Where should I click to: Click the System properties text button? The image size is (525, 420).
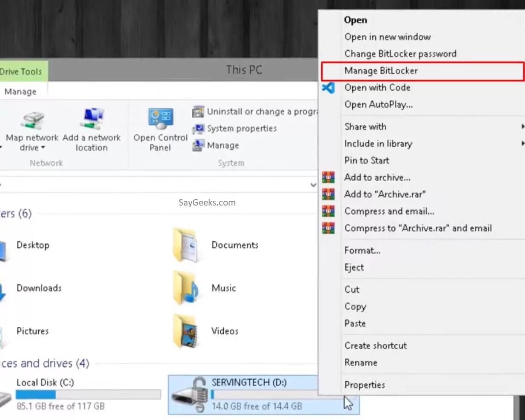pos(242,129)
